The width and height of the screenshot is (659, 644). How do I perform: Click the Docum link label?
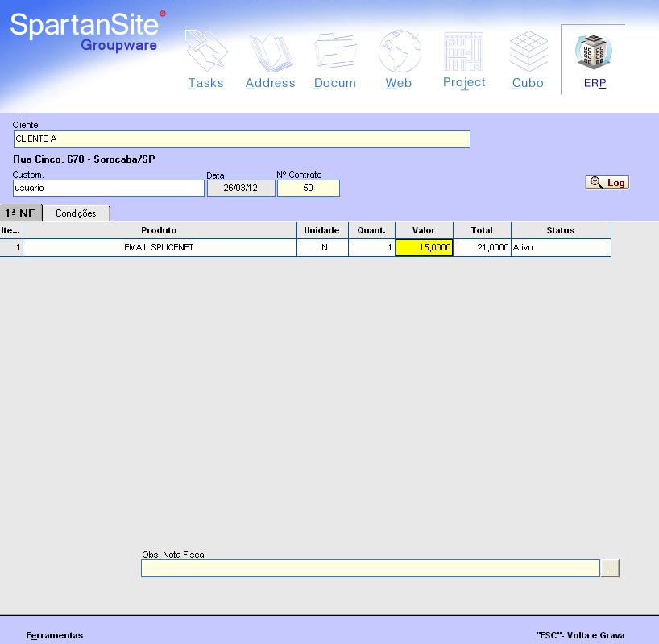coord(335,83)
